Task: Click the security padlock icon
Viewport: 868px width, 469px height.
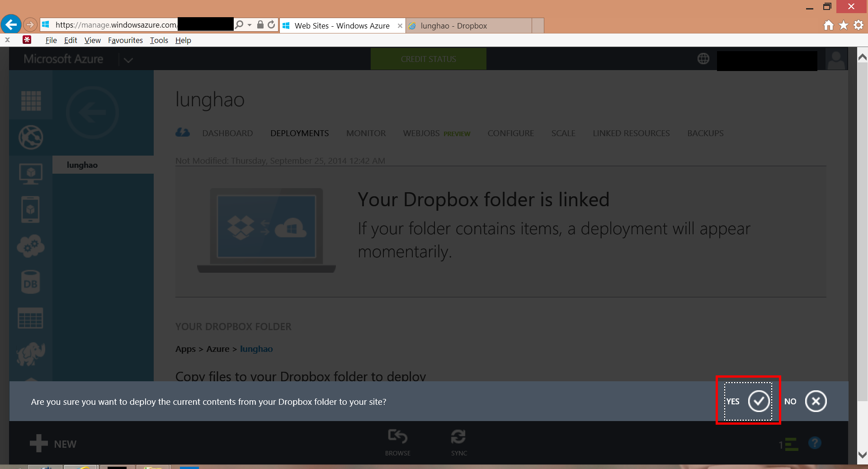Action: (260, 24)
